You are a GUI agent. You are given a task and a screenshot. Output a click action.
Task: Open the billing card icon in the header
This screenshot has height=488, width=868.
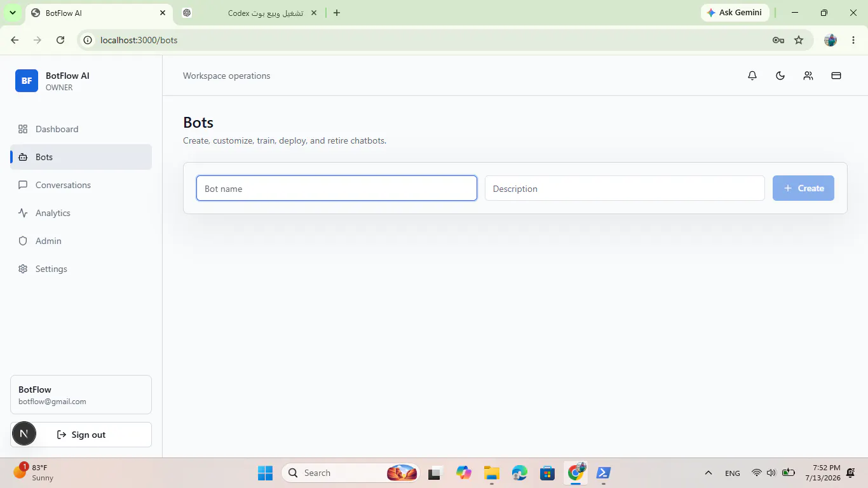836,76
